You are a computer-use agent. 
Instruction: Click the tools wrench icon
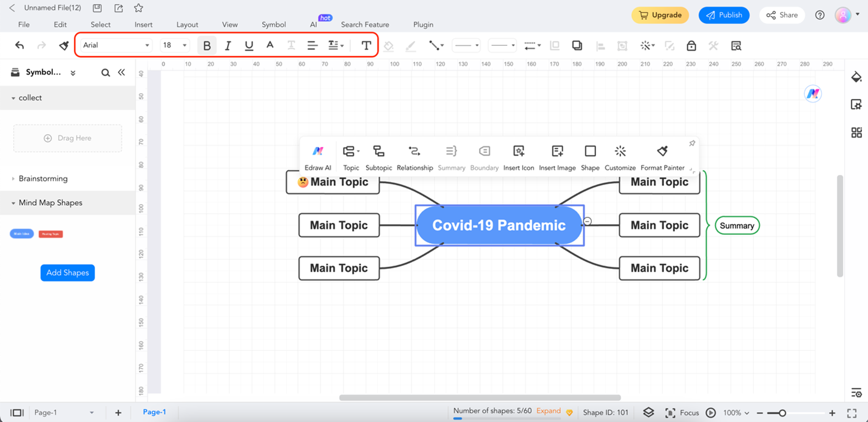713,46
